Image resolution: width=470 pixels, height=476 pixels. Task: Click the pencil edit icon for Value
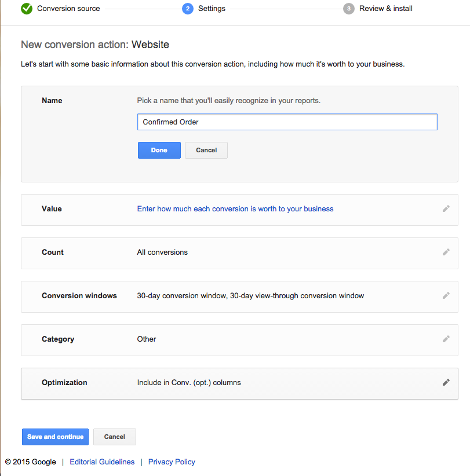click(x=446, y=209)
